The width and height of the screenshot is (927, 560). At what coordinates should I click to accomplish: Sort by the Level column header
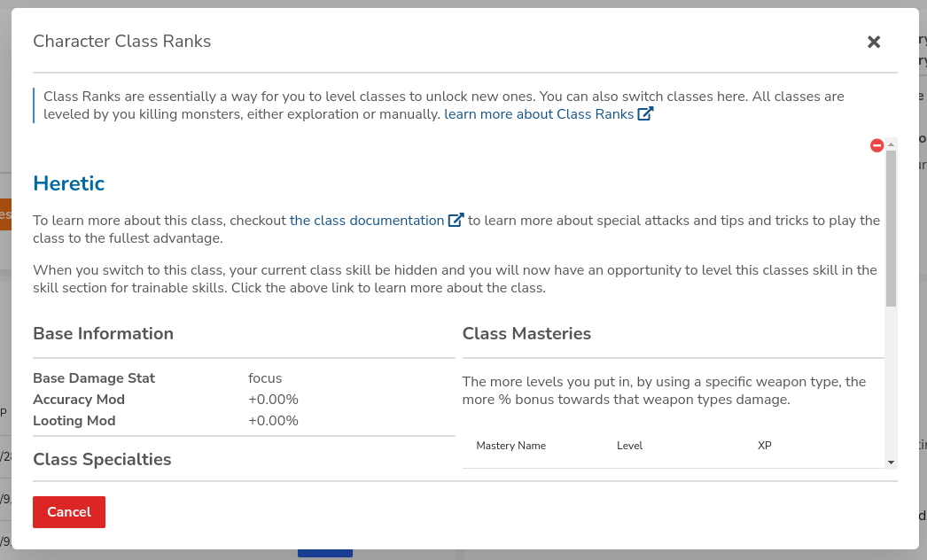point(629,446)
